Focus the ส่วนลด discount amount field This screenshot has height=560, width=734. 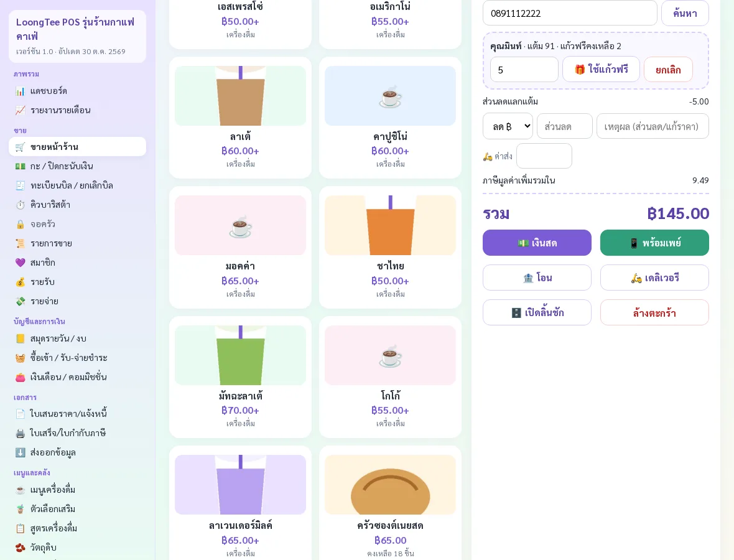(x=565, y=126)
